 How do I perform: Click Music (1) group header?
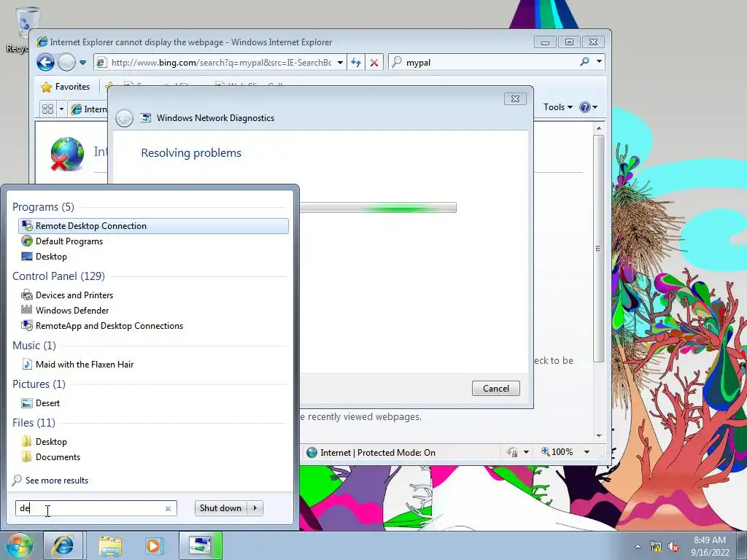34,345
